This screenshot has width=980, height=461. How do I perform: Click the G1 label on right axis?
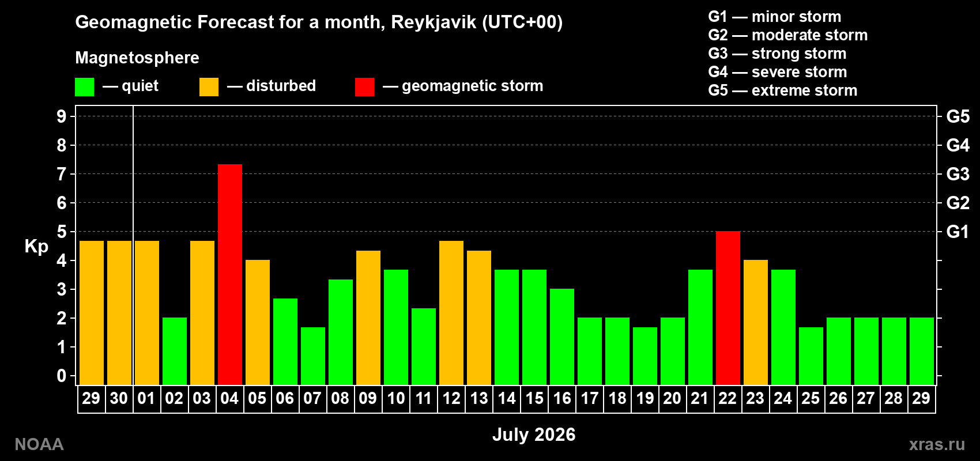pos(958,232)
